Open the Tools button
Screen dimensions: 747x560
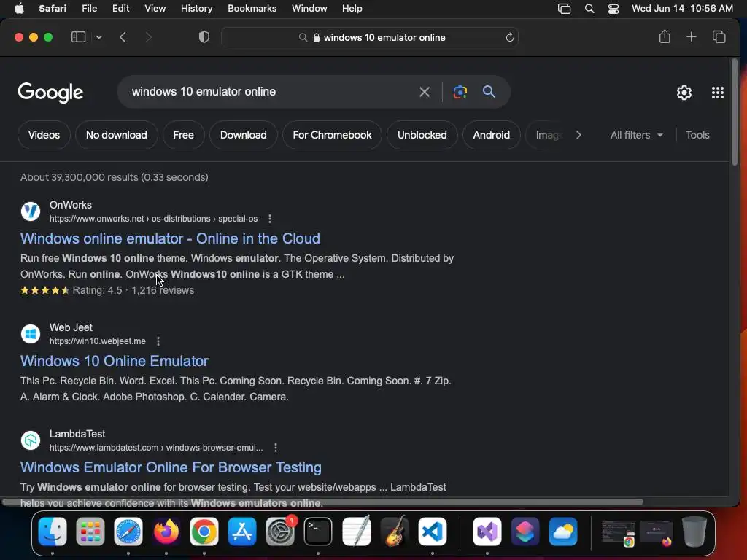coord(697,135)
